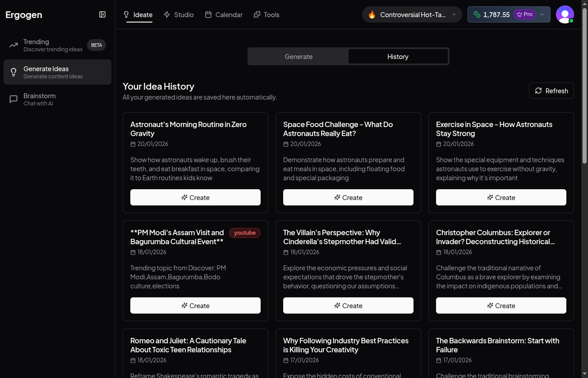588x378 pixels.
Task: Click the Calendar icon in top navigation
Action: [208, 14]
